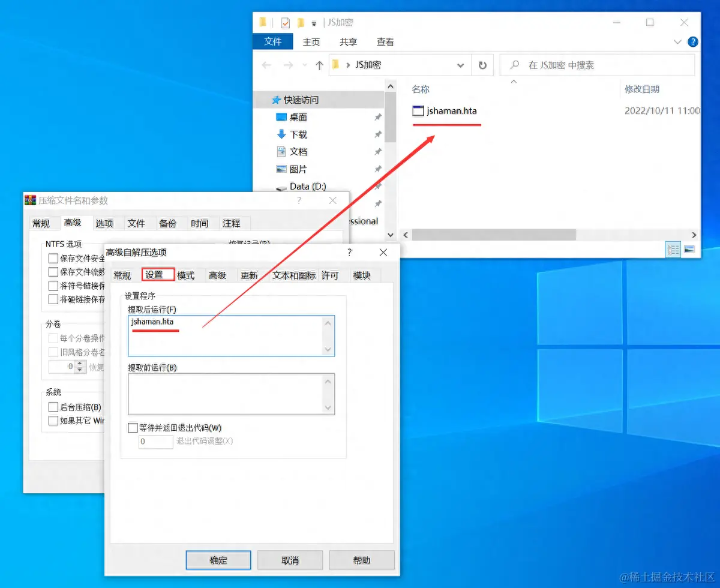This screenshot has height=588, width=720.
Task: Switch Explorer to large icons view
Action: pos(689,250)
